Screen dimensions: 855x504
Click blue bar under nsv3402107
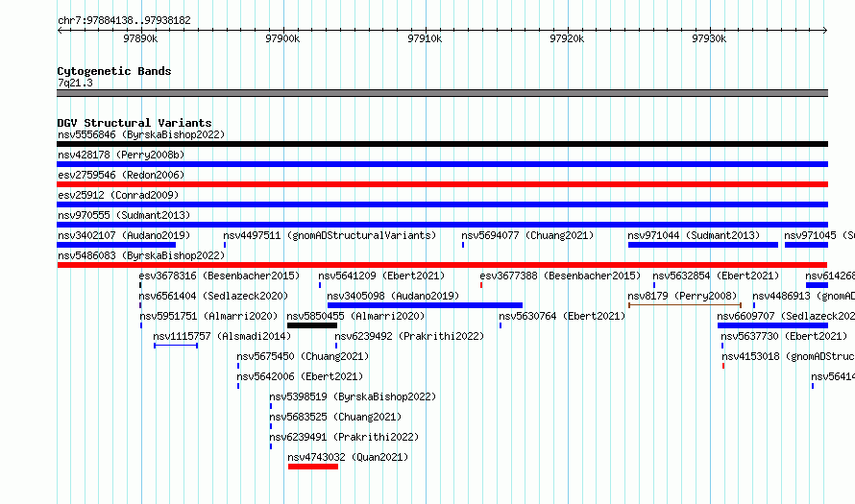(x=116, y=245)
